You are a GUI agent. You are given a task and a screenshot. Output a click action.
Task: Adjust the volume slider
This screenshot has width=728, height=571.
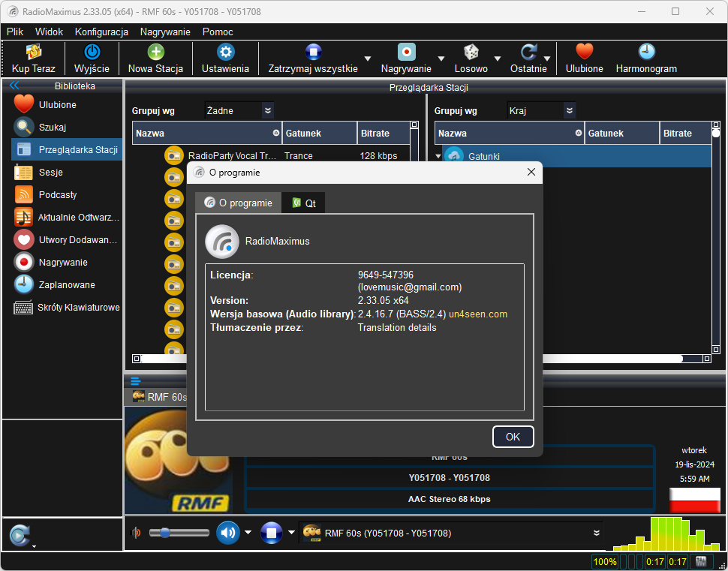pos(179,533)
